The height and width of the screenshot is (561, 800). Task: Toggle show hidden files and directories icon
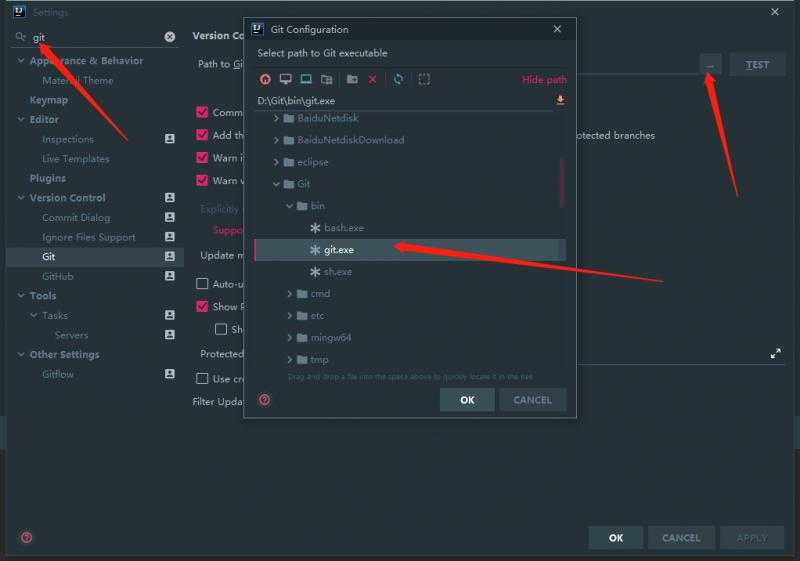tap(424, 79)
